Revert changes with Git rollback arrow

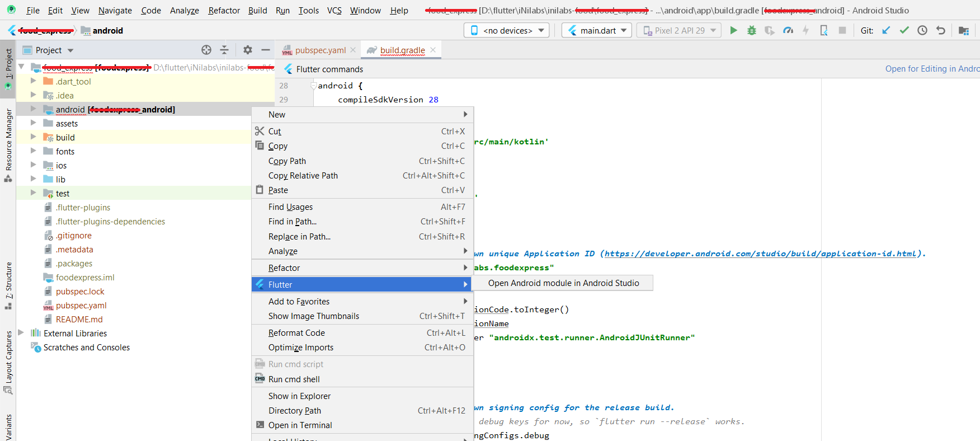click(x=941, y=30)
